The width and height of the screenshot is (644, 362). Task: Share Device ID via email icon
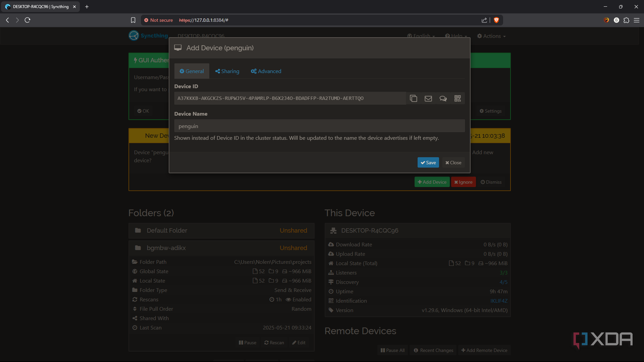tap(428, 98)
